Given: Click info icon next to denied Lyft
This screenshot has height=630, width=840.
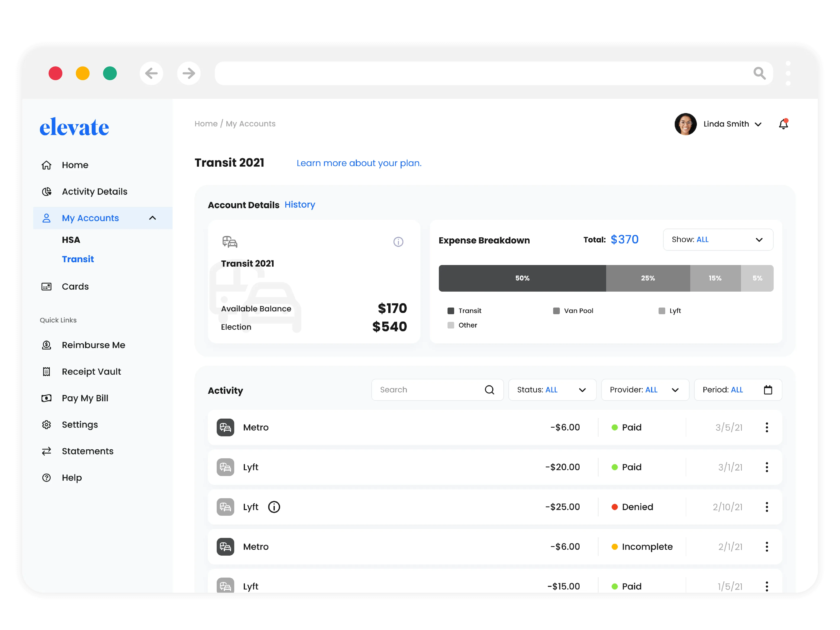Looking at the screenshot, I should (x=274, y=507).
